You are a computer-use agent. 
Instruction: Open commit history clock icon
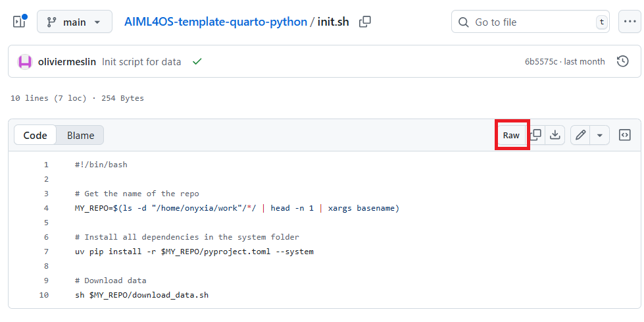623,62
